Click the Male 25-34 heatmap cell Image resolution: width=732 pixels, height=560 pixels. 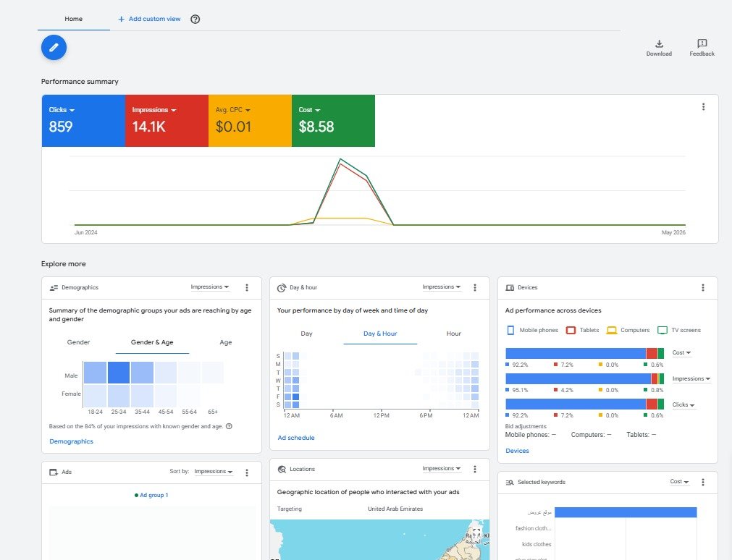[x=119, y=373]
